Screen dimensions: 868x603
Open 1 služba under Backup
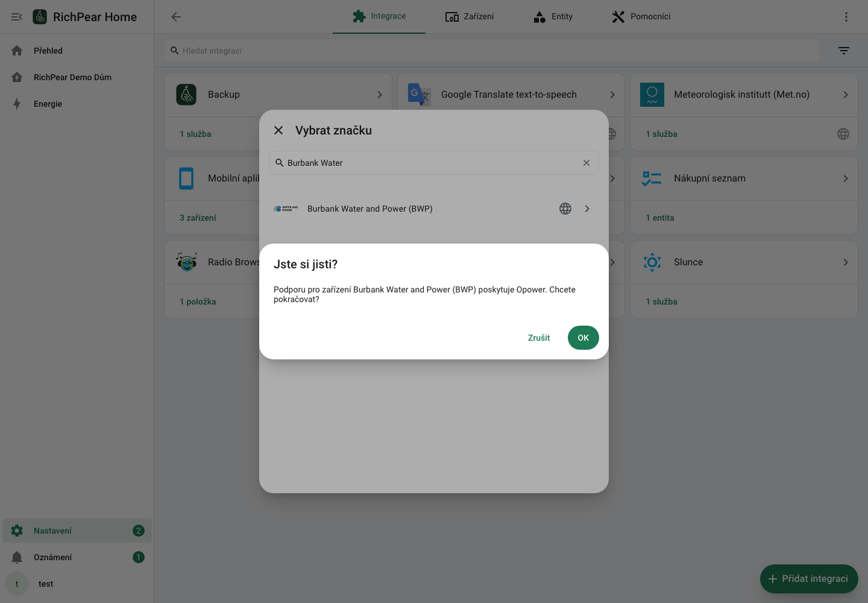[x=195, y=134]
